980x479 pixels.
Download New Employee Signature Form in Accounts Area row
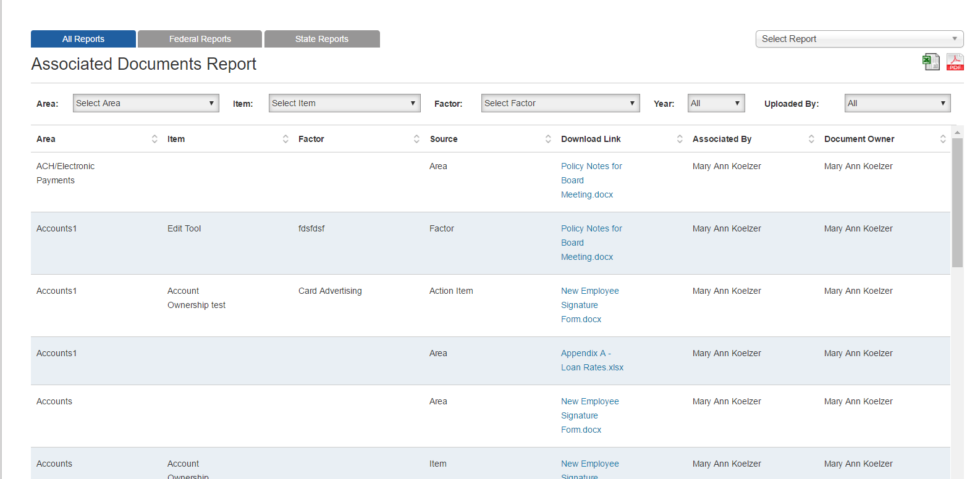pyautogui.click(x=590, y=415)
